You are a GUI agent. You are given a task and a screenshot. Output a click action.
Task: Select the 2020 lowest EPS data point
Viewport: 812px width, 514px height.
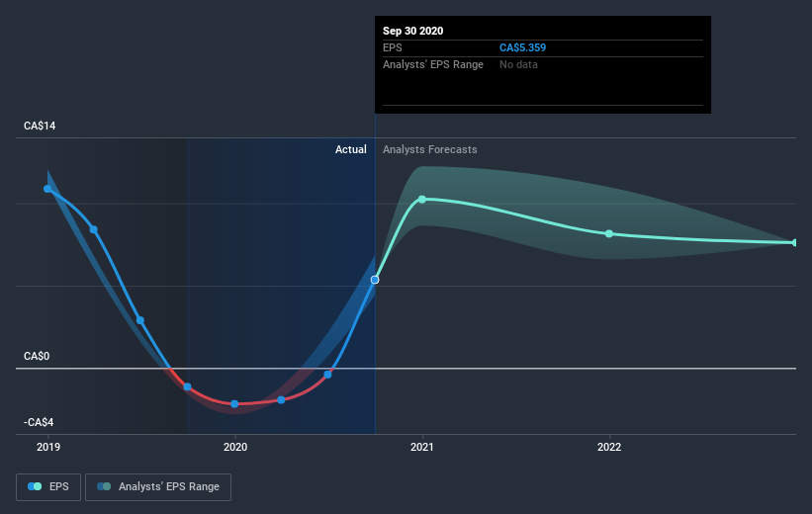(234, 403)
